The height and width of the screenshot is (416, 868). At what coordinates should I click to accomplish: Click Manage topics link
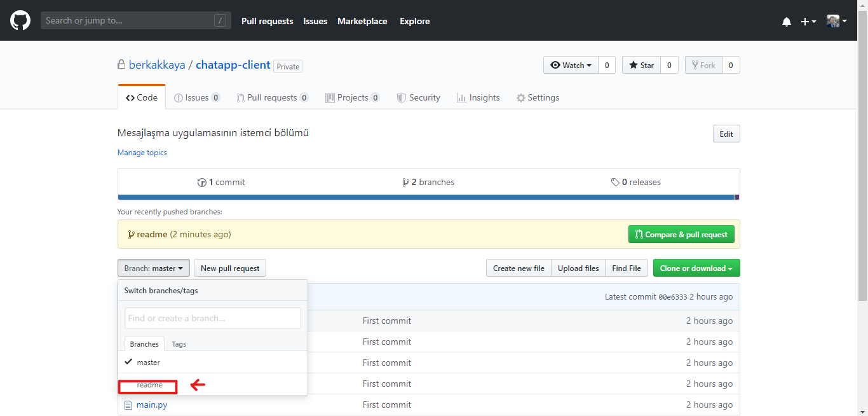[x=142, y=153]
